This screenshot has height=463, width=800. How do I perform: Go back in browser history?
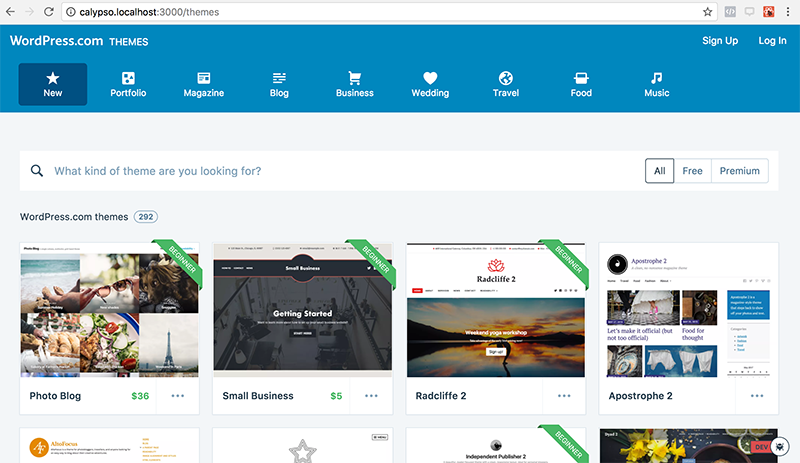point(11,12)
